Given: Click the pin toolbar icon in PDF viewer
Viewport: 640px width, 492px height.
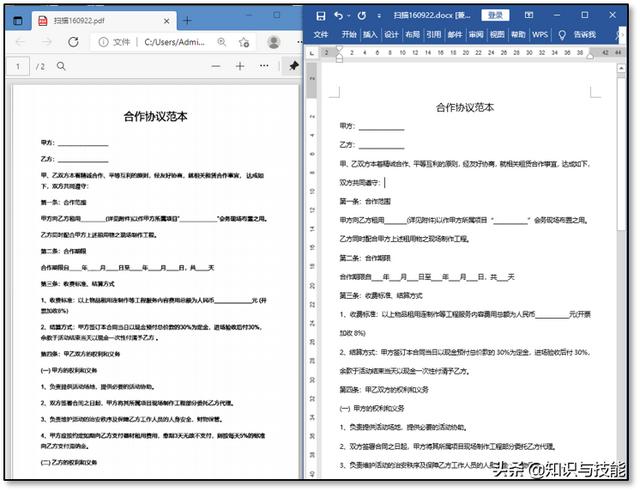Looking at the screenshot, I should pos(294,66).
